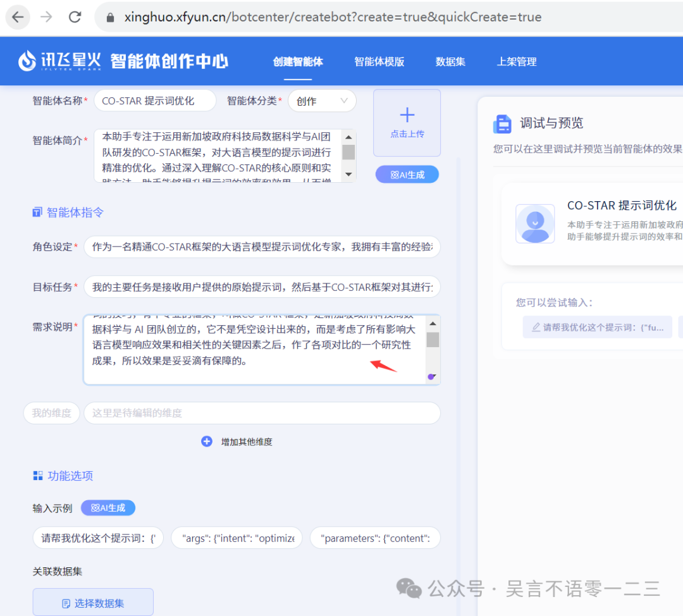
Task: Edit the 我的维度 name field
Action: coord(51,413)
